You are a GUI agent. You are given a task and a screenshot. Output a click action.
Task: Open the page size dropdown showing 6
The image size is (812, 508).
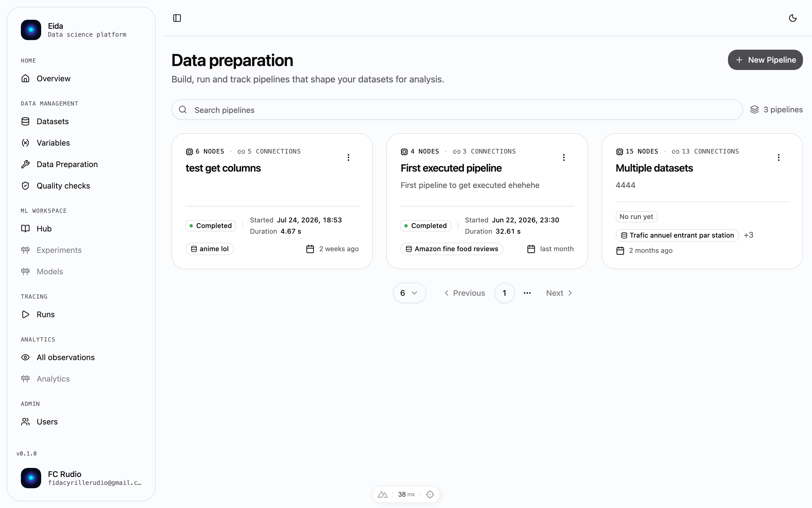pyautogui.click(x=409, y=293)
